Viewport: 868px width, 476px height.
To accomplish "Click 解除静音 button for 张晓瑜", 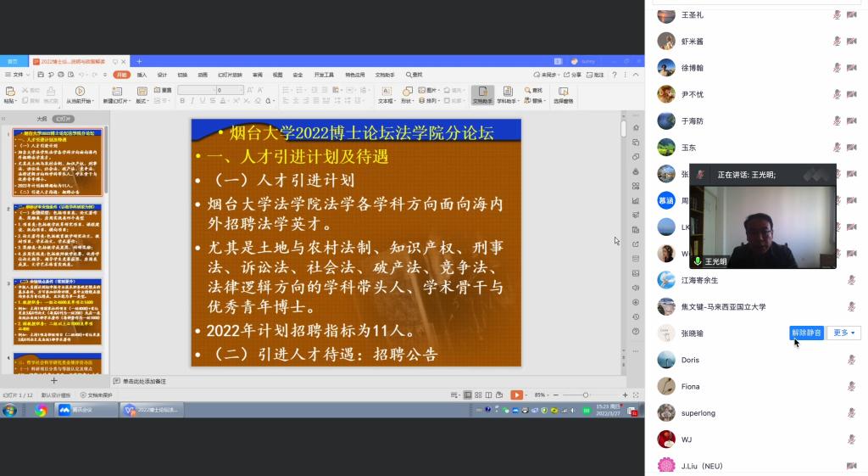I will (x=806, y=333).
